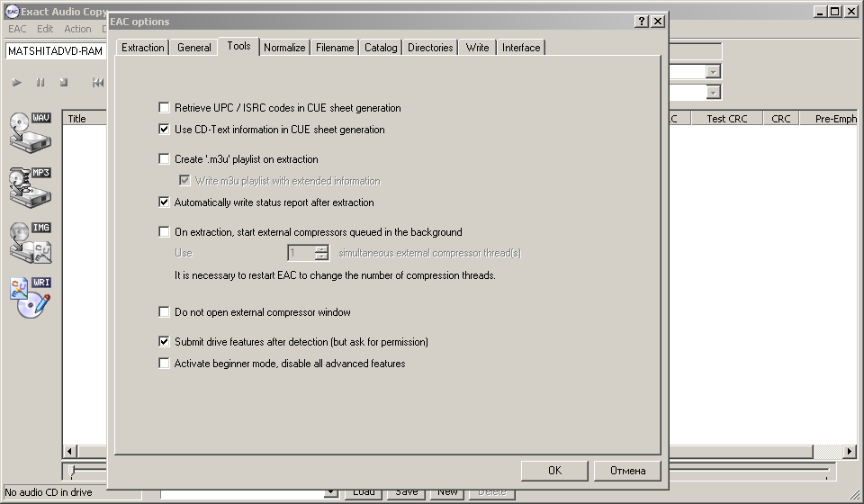Click the IMG copy image icon
The height and width of the screenshot is (504, 864).
30,242
